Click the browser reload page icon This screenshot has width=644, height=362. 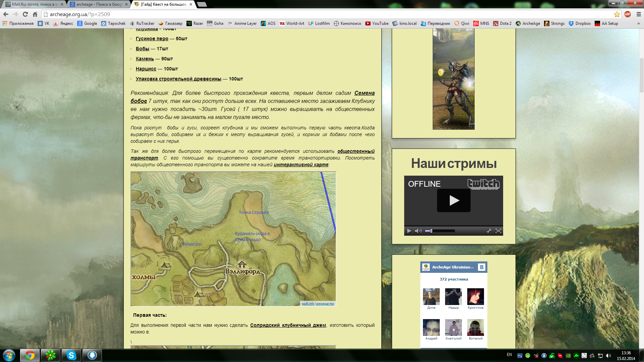pos(25,14)
